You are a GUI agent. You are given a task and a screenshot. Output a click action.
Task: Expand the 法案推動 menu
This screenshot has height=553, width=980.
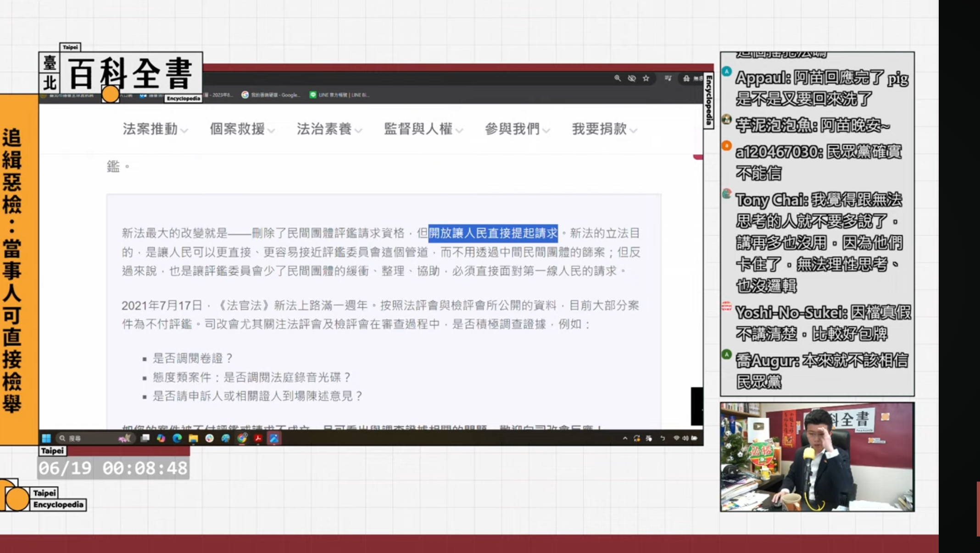point(155,129)
